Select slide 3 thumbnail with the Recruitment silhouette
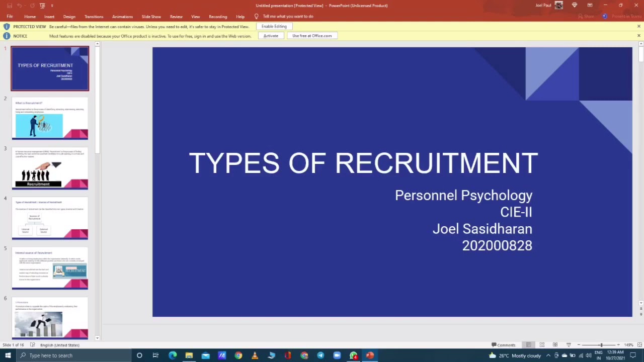This screenshot has width=644, height=362. point(50,168)
